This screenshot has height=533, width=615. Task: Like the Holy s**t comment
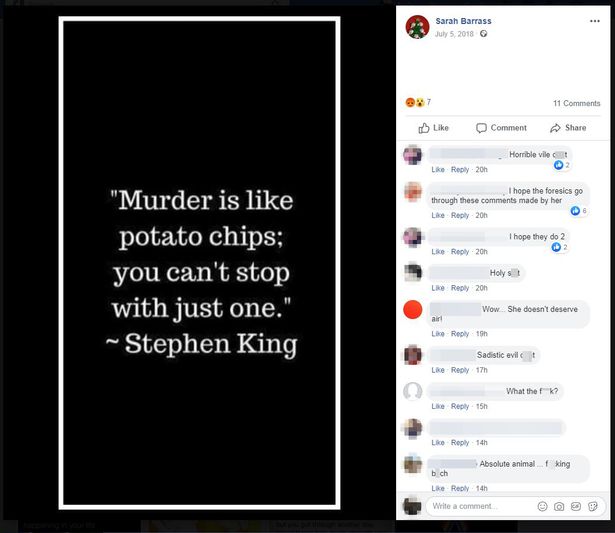(438, 288)
